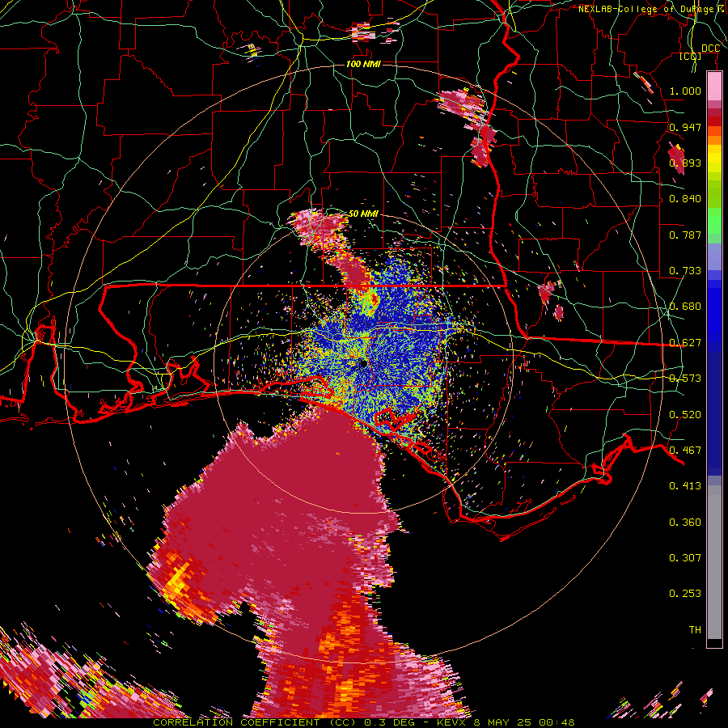Pick the gray color bar segment

(714, 562)
